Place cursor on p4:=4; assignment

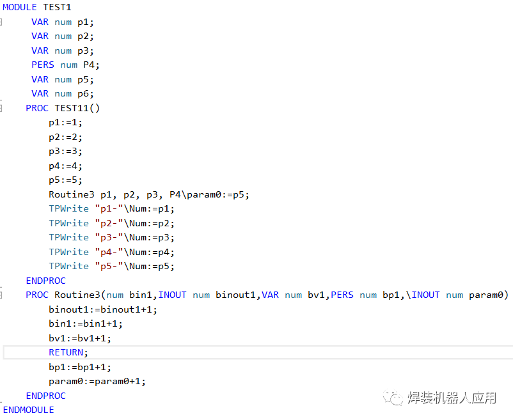coord(65,166)
